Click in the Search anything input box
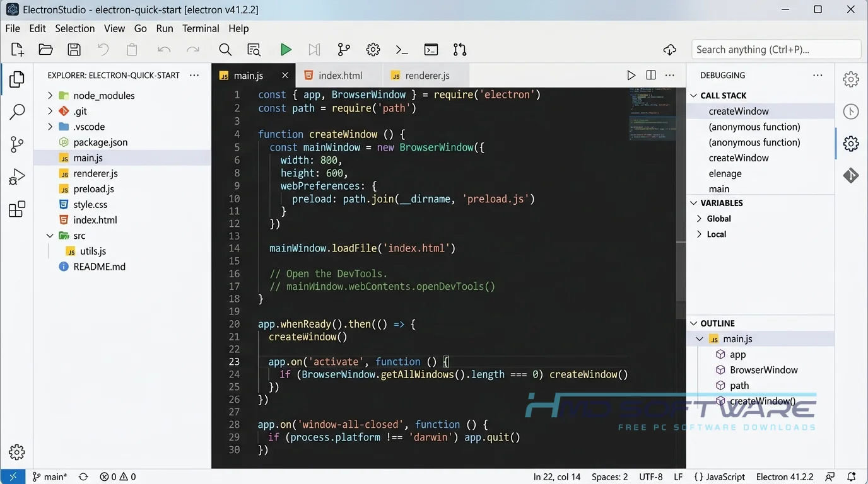The height and width of the screenshot is (484, 868). tap(777, 50)
